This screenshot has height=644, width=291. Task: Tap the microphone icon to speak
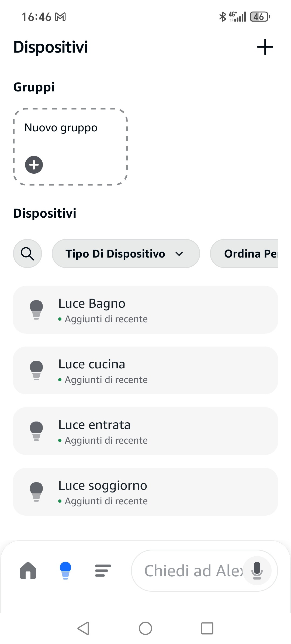(257, 570)
